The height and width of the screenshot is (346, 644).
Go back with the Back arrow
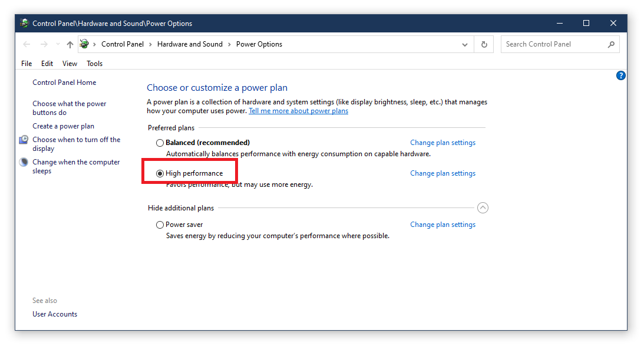pyautogui.click(x=27, y=44)
